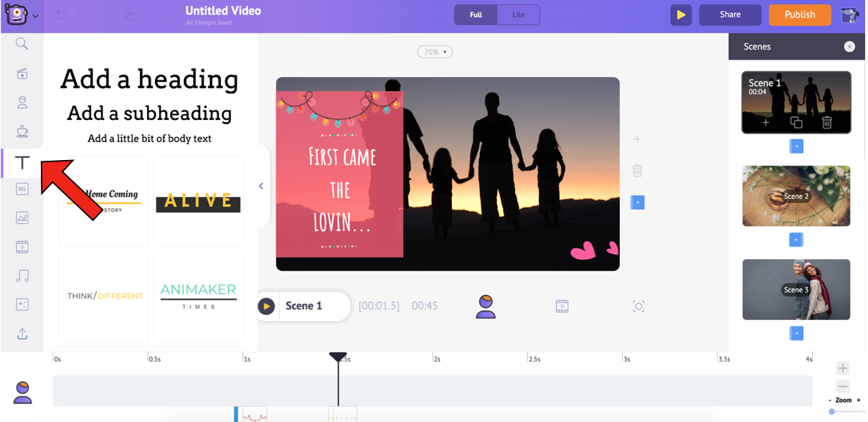Open the Properties coffee cup icon
868x422 pixels.
pyautogui.click(x=22, y=131)
